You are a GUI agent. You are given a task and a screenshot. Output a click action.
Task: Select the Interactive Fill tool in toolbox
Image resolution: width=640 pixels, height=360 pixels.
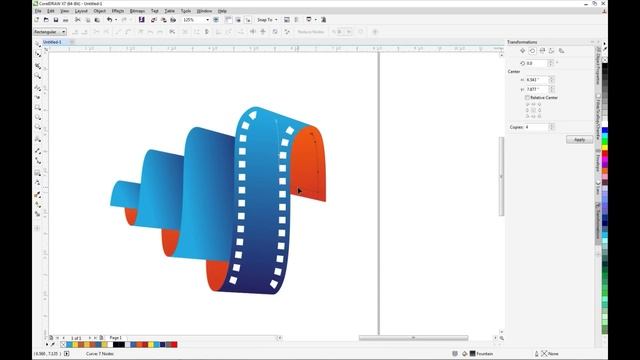click(x=38, y=204)
